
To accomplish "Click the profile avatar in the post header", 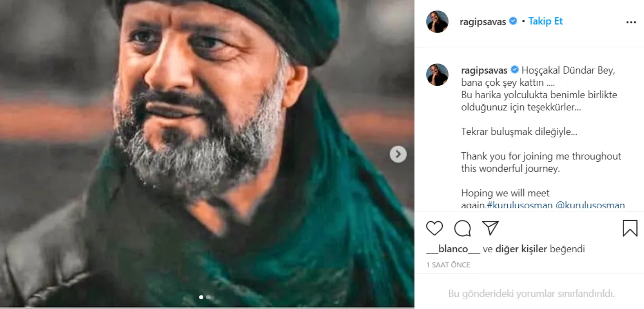I will (x=437, y=21).
